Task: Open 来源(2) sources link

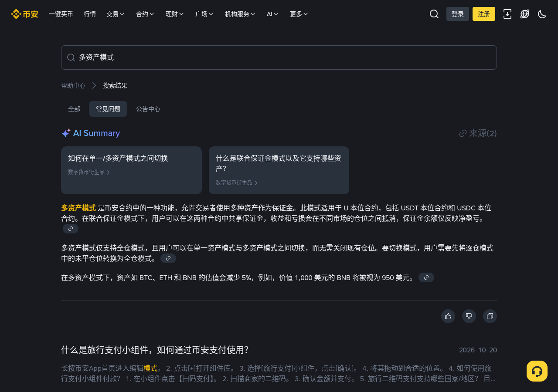Action: (x=478, y=133)
